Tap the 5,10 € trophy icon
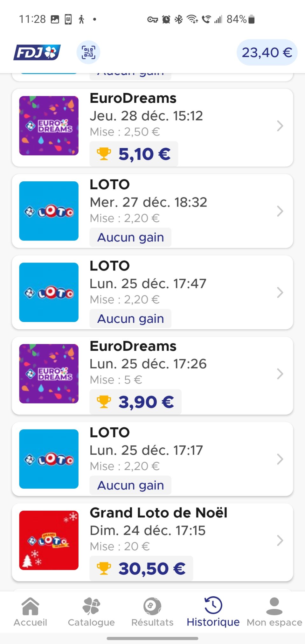Screen dimensions: 305x644 pos(104,154)
